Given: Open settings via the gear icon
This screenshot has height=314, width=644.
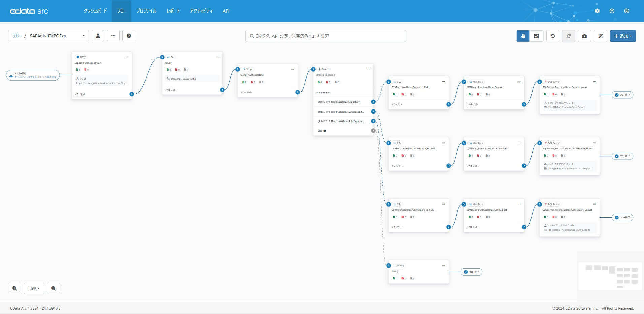Looking at the screenshot, I should (x=597, y=11).
